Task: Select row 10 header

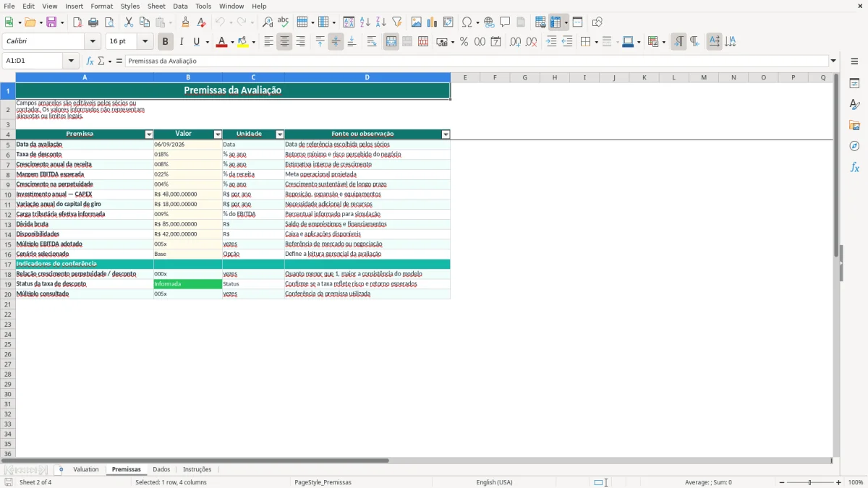Action: coord(8,194)
